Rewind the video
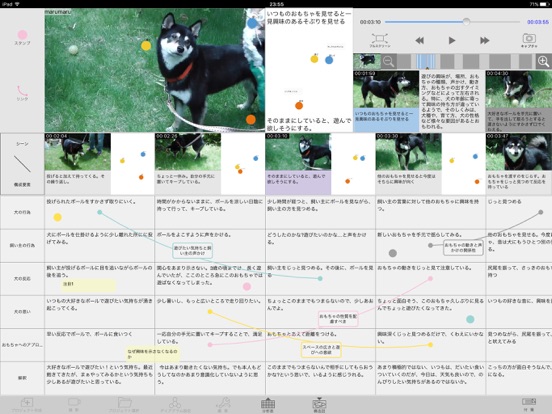The width and height of the screenshot is (552, 414). (419, 40)
